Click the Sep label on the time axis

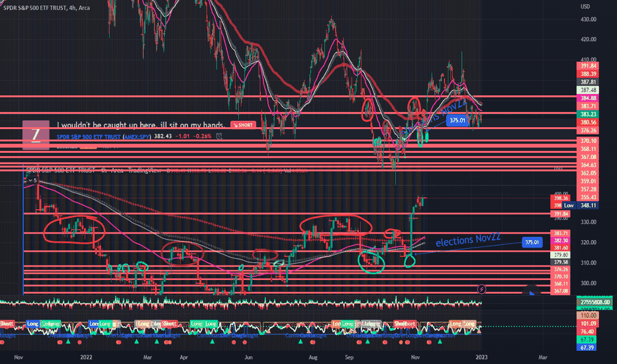pos(349,357)
